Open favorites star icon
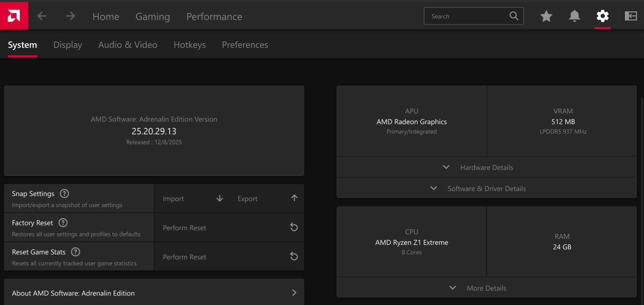The height and width of the screenshot is (305, 644). 546,16
